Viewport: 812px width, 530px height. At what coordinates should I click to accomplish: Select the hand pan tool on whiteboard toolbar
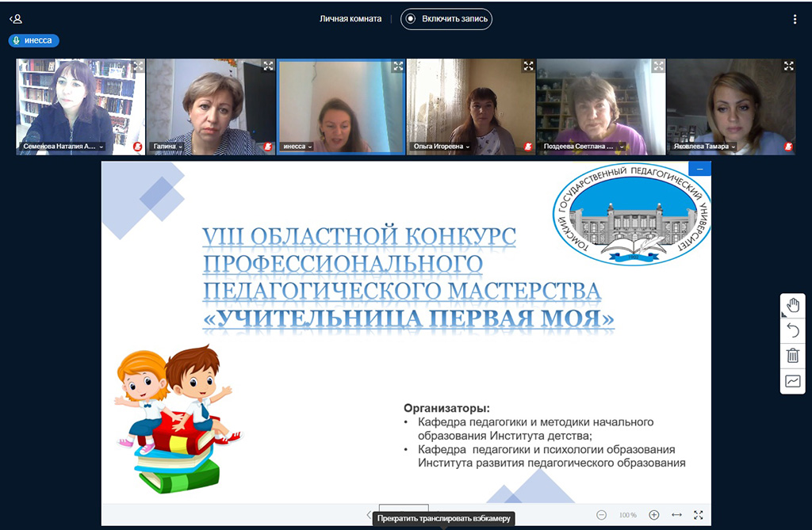point(792,306)
